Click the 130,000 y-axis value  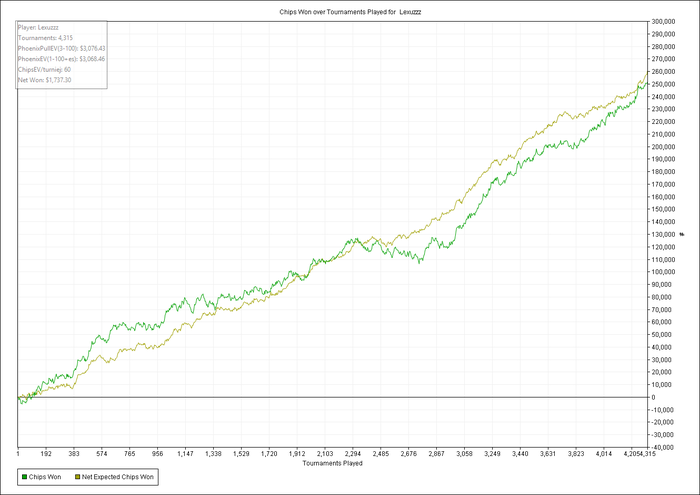663,234
